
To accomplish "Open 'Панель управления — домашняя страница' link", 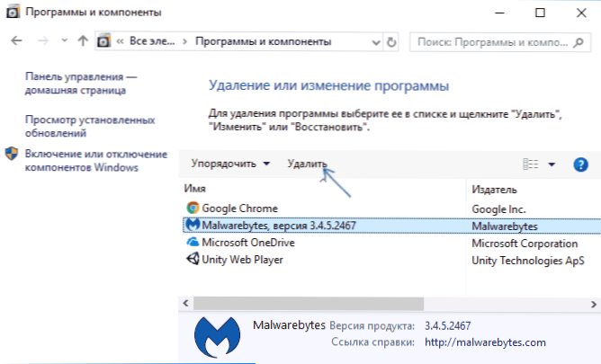I will pos(81,84).
